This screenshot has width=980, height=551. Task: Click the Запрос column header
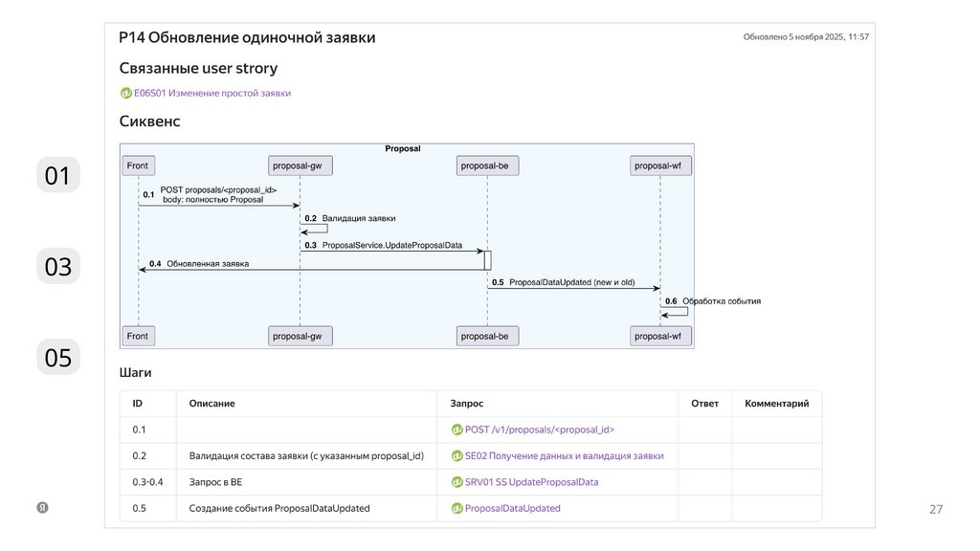click(x=467, y=404)
